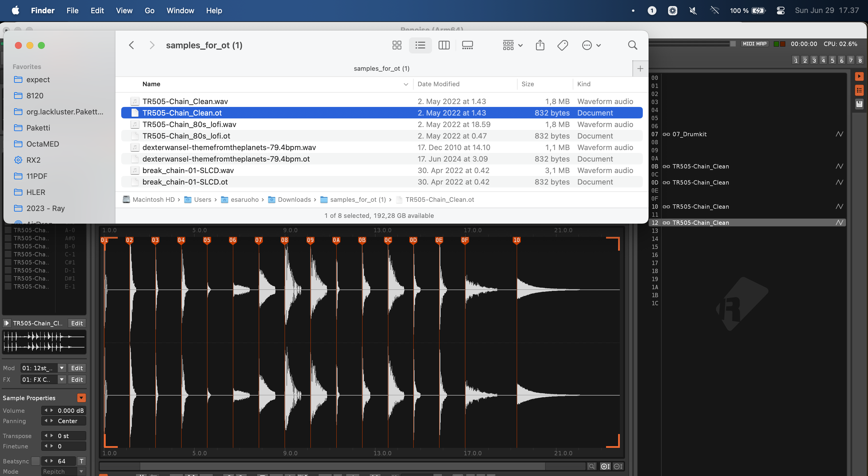
Task: Open the Beatsync Mode Repitch dropdown
Action: click(64, 471)
